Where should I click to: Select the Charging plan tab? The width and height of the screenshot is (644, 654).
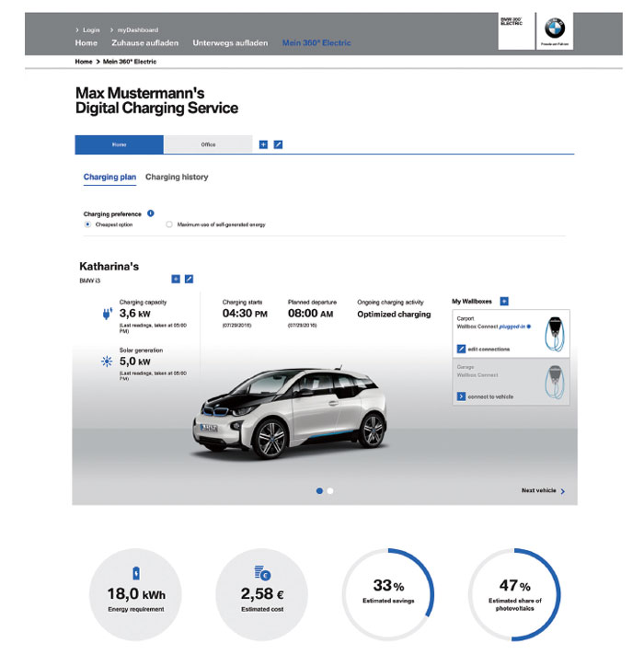109,177
